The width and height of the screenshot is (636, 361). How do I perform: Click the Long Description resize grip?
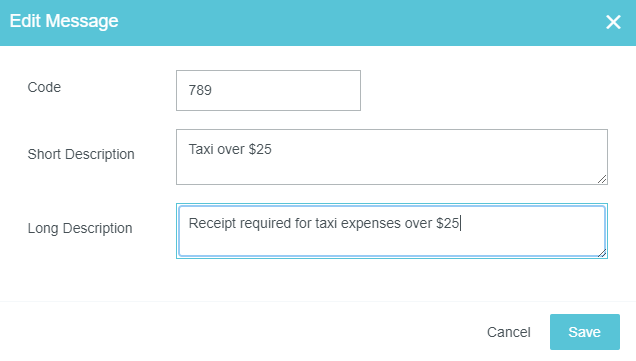[x=602, y=253]
